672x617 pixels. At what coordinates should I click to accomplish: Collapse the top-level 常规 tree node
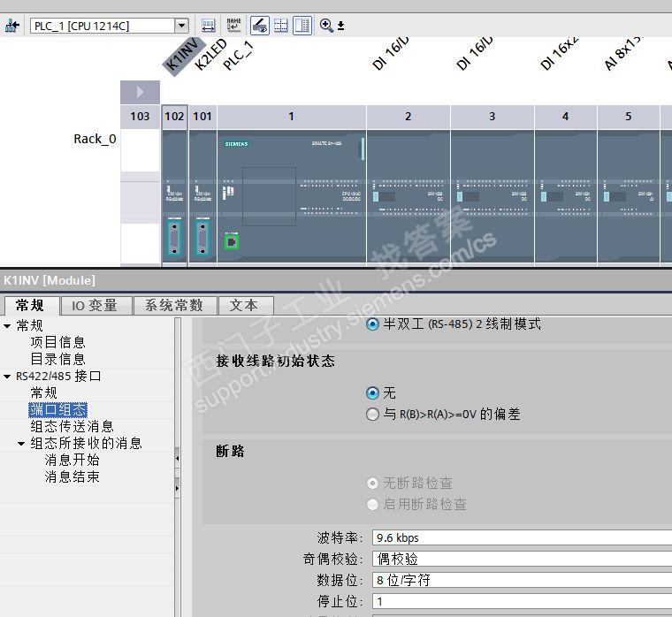tap(7, 326)
